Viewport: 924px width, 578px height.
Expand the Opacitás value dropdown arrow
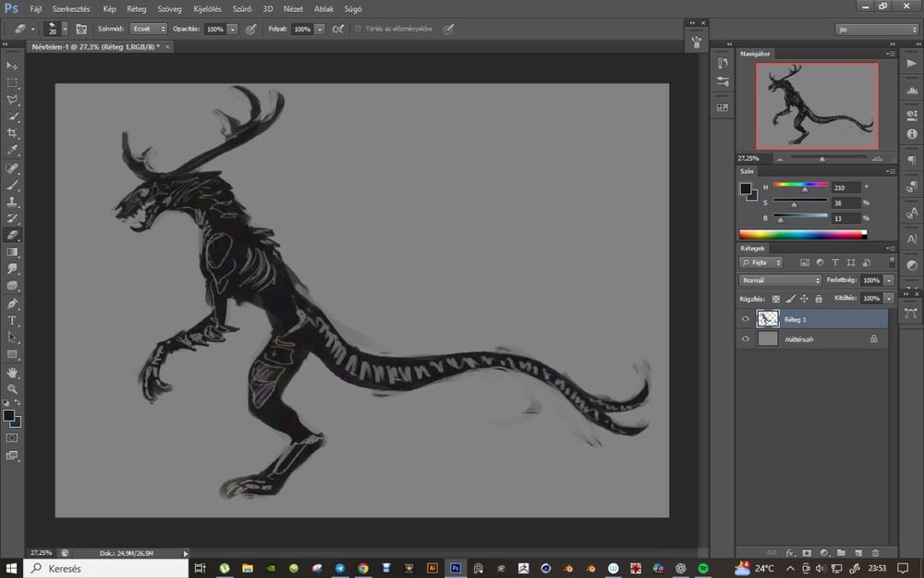pos(232,29)
